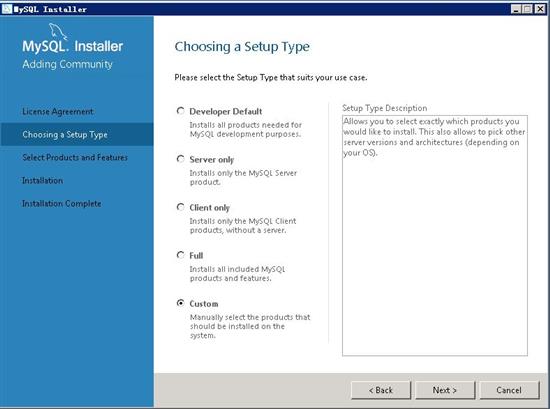Click the Next button
Viewport: 550px width, 409px height.
click(x=445, y=390)
